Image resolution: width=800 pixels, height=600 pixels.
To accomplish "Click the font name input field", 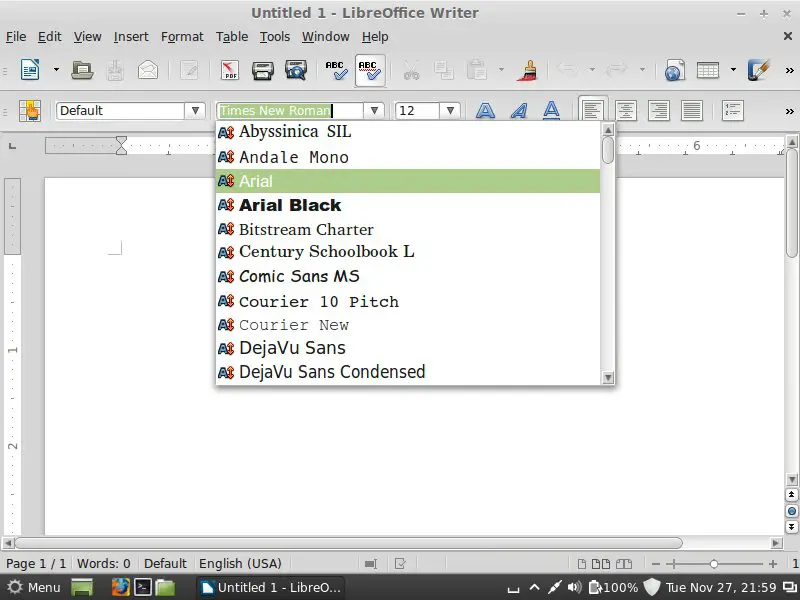I will (x=290, y=110).
